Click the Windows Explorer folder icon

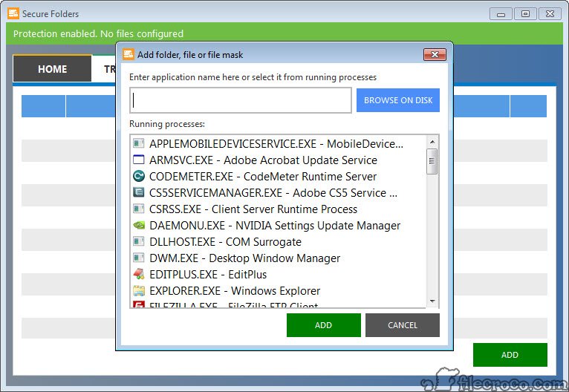tap(139, 290)
